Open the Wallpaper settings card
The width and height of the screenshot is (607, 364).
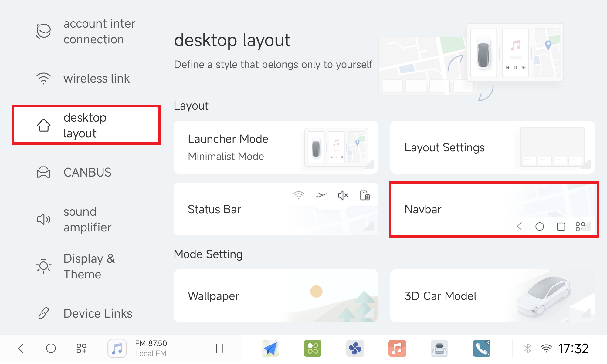[x=276, y=296]
